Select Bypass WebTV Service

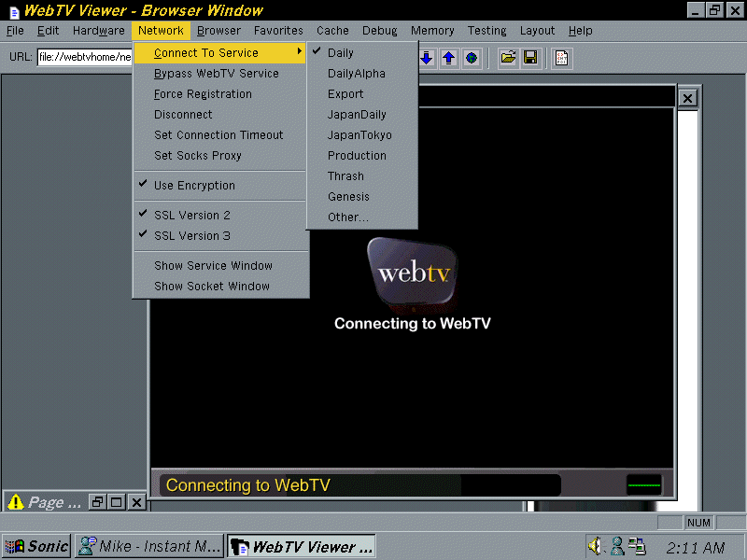[216, 74]
